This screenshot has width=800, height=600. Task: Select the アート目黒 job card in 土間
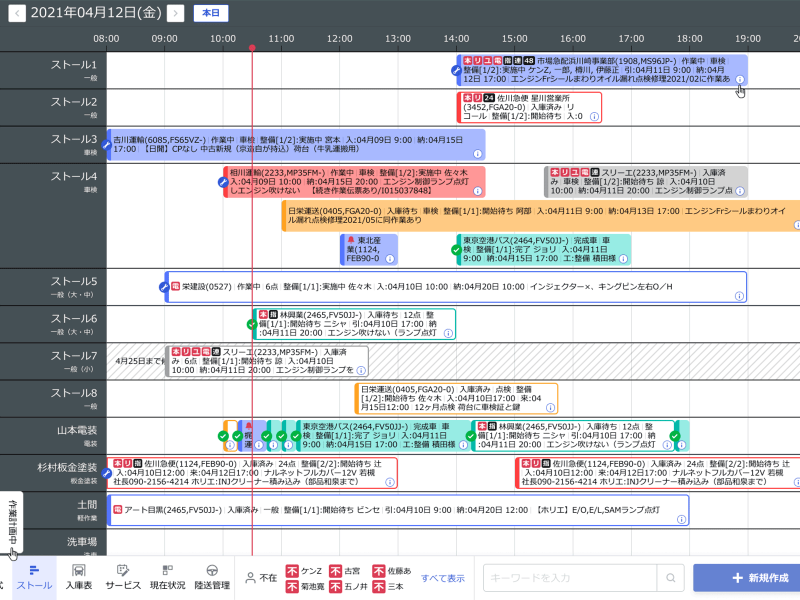400,510
